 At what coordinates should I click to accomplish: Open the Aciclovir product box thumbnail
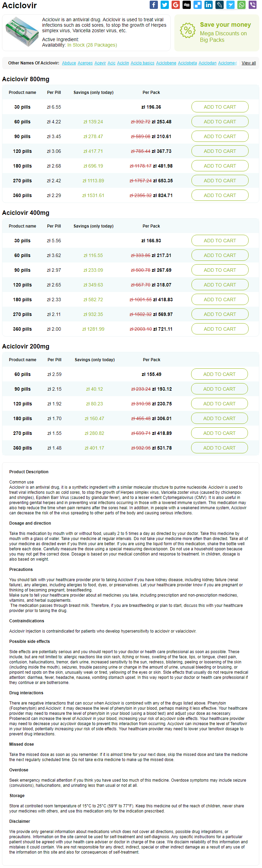coord(23,32)
